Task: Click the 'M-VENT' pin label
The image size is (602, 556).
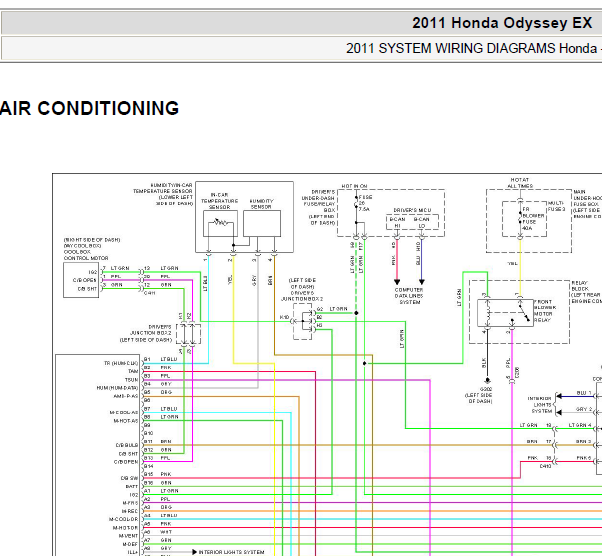Action: [128, 536]
